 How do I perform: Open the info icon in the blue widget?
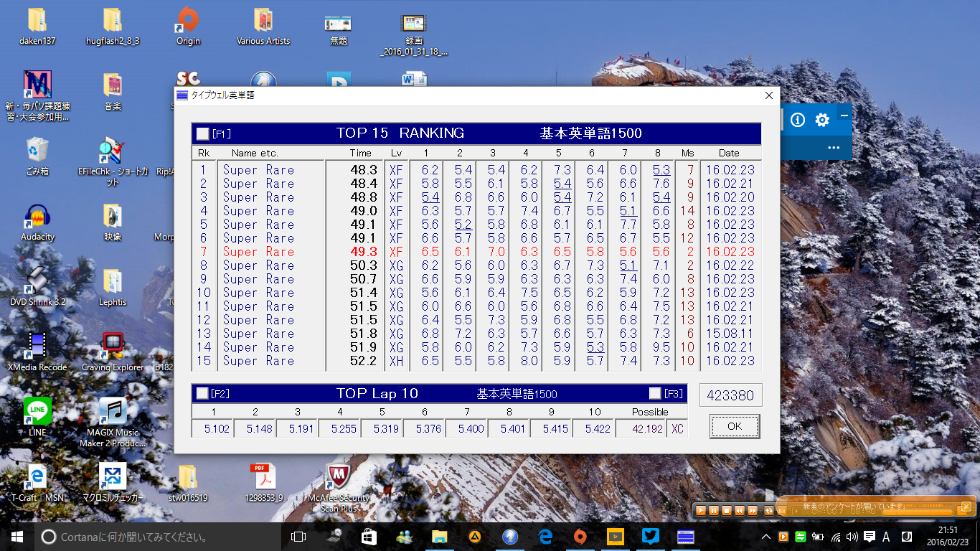click(x=798, y=120)
